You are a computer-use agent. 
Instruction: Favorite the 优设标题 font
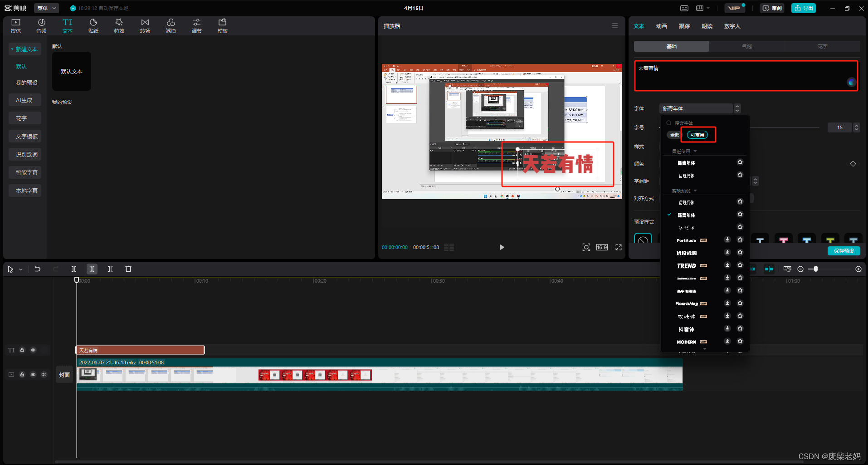click(740, 252)
